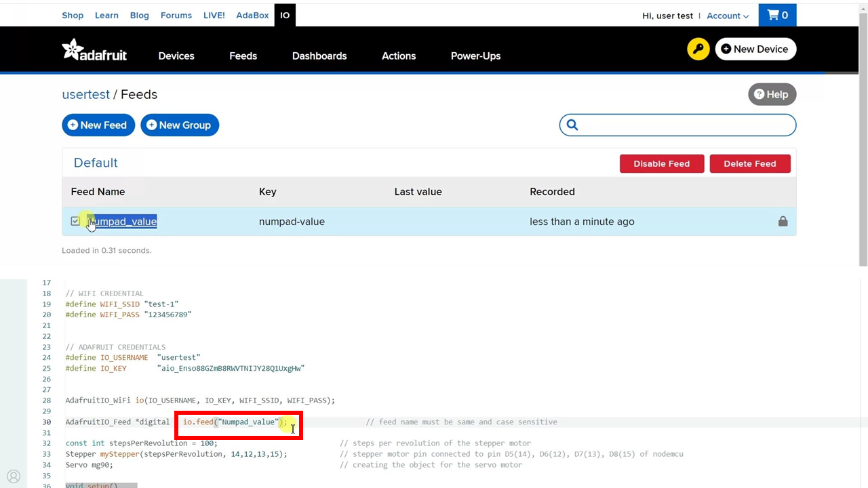Open the Numpad_value feed link
This screenshot has width=868, height=488.
click(x=122, y=222)
